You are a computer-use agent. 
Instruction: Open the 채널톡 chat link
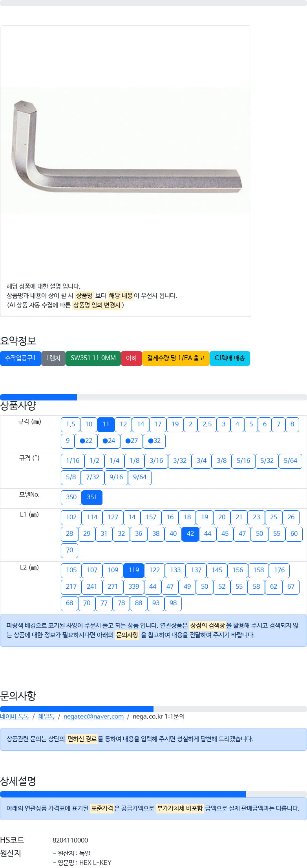pyautogui.click(x=46, y=717)
